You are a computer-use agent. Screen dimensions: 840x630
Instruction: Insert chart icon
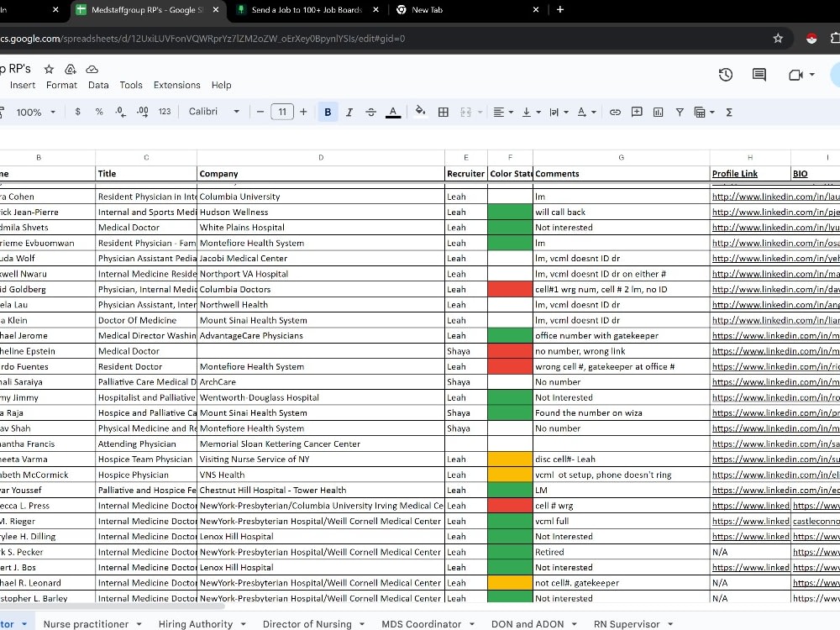pyautogui.click(x=658, y=112)
